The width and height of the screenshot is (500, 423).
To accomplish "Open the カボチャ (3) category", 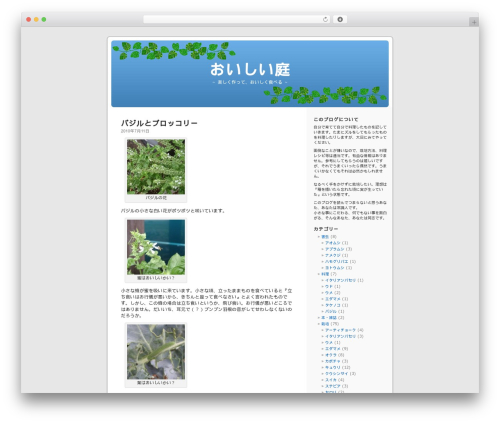I will tap(333, 361).
